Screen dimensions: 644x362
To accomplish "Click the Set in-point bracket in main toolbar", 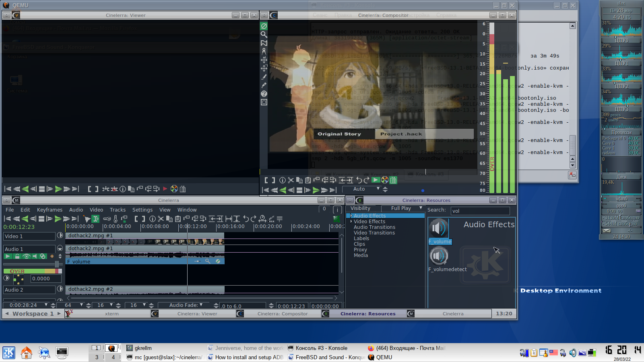I will tap(136, 219).
